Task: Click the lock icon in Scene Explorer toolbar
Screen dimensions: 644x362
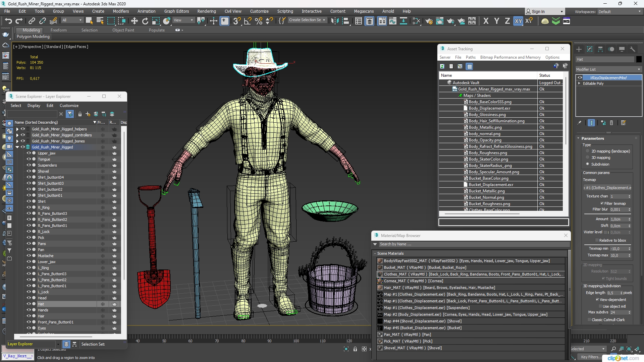Action: (x=80, y=114)
